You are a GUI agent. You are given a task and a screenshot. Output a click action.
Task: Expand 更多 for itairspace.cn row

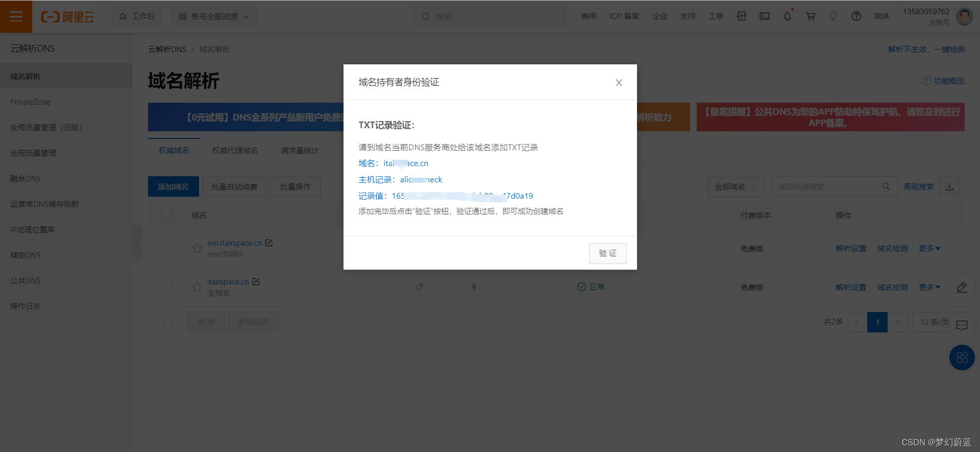tap(929, 287)
